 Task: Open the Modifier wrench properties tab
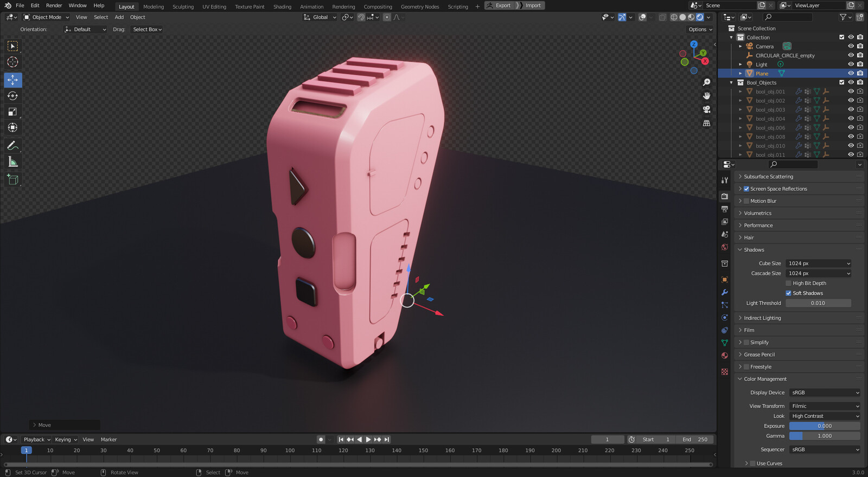725,292
